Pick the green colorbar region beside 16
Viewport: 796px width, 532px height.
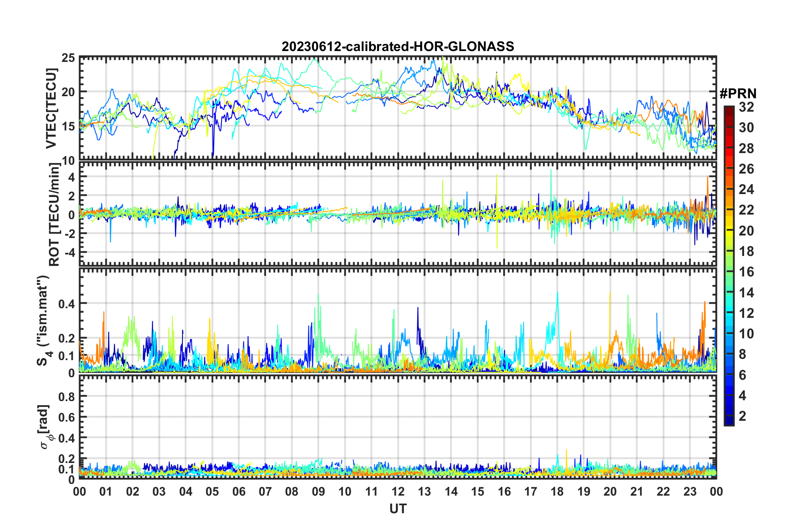[729, 272]
